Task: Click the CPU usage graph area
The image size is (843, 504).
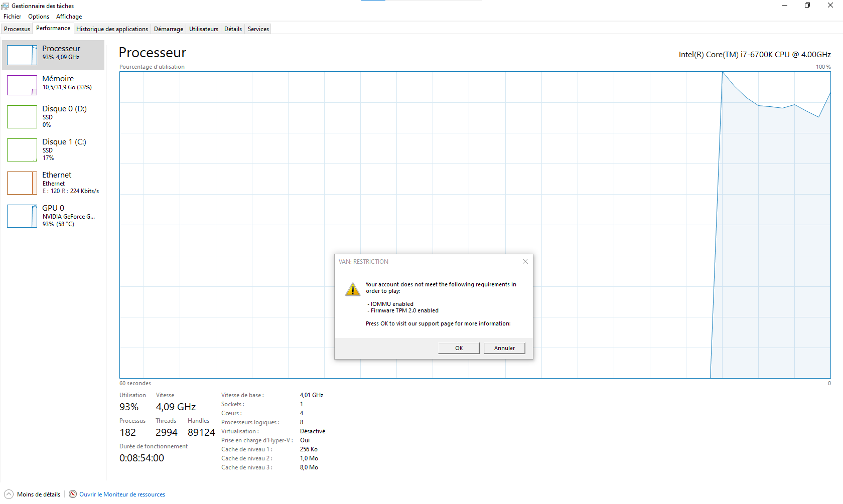Action: pos(475,225)
